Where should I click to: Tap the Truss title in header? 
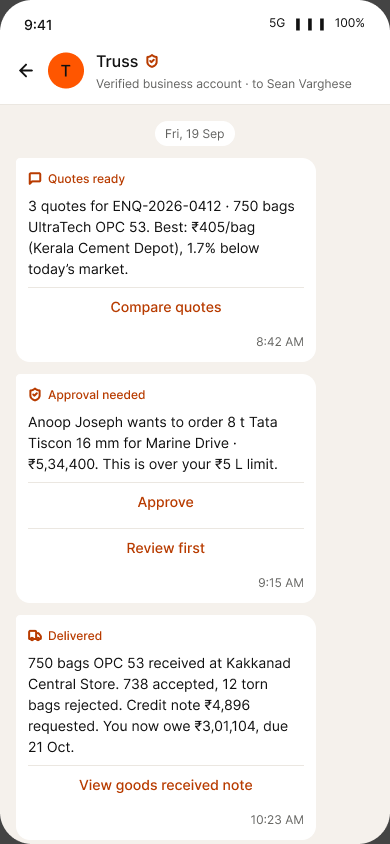point(117,61)
